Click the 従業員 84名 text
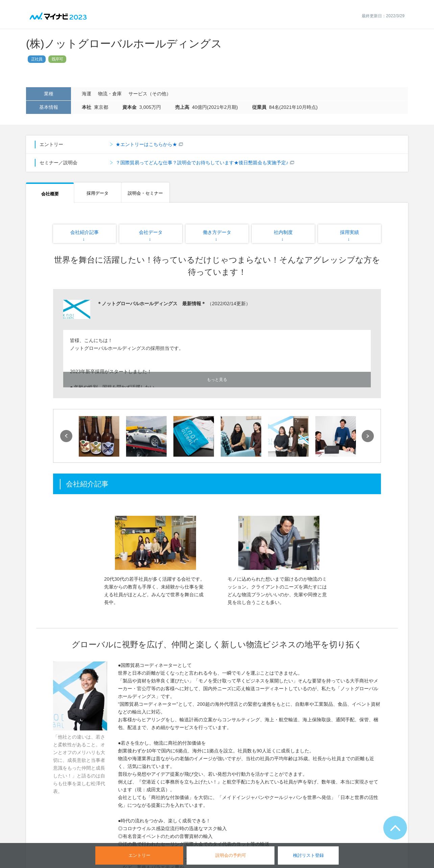 285,107
